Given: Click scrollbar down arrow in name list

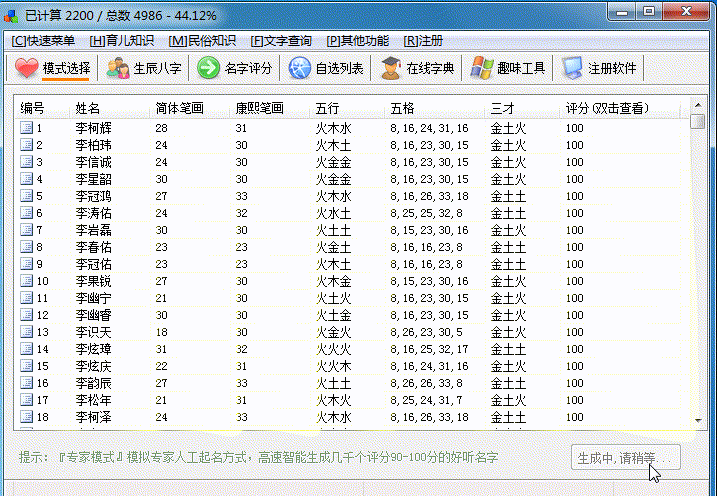Looking at the screenshot, I should [x=697, y=421].
